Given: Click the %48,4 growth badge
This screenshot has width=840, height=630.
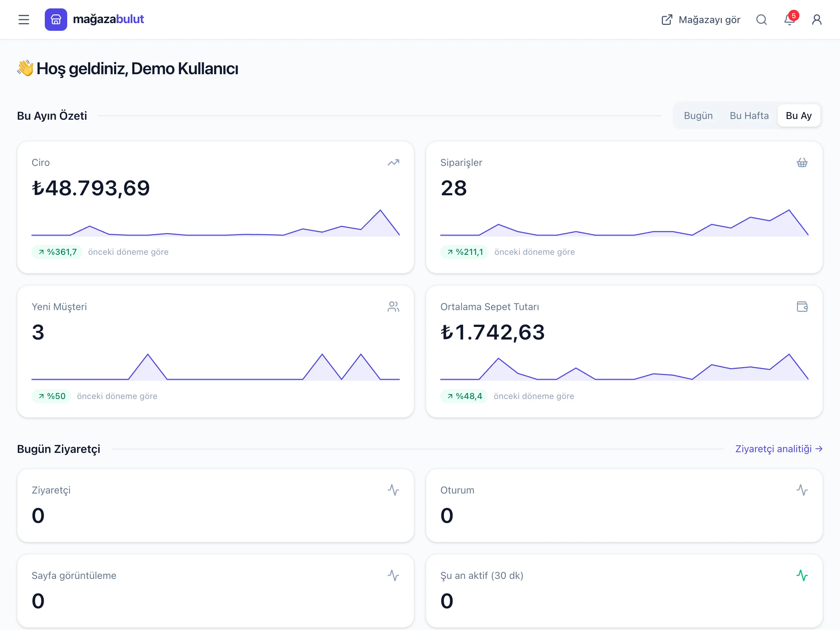Looking at the screenshot, I should tap(464, 396).
